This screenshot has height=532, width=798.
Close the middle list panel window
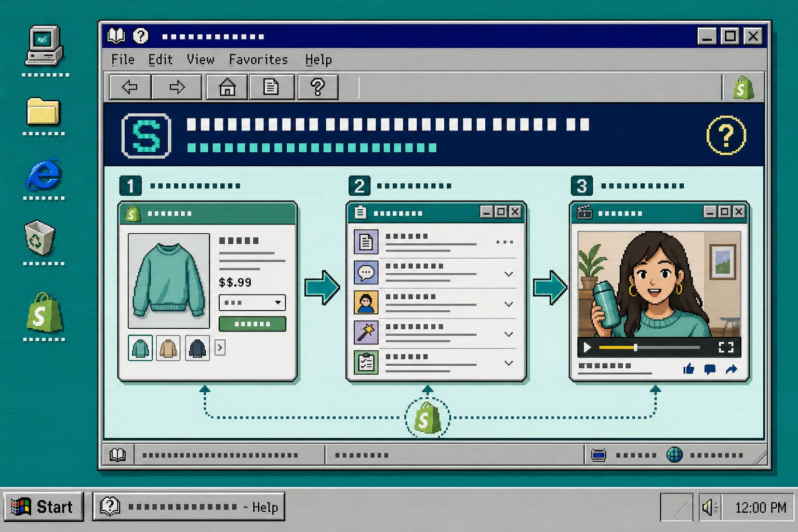(515, 211)
